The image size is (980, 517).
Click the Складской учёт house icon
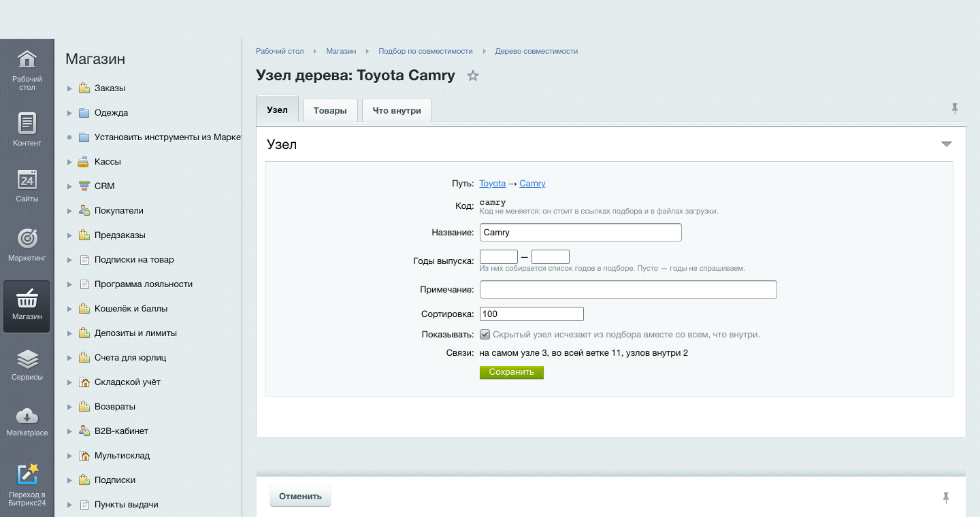[84, 382]
